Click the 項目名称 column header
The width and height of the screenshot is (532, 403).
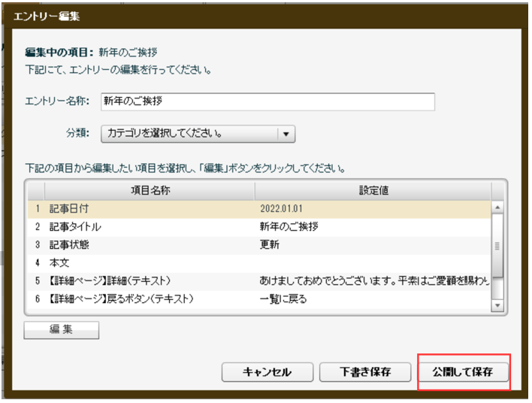[x=150, y=190]
